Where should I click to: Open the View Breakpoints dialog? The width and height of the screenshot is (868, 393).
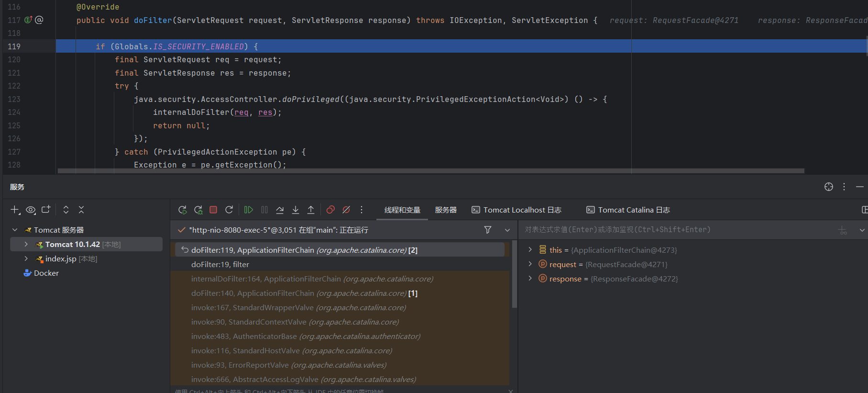[x=330, y=210]
